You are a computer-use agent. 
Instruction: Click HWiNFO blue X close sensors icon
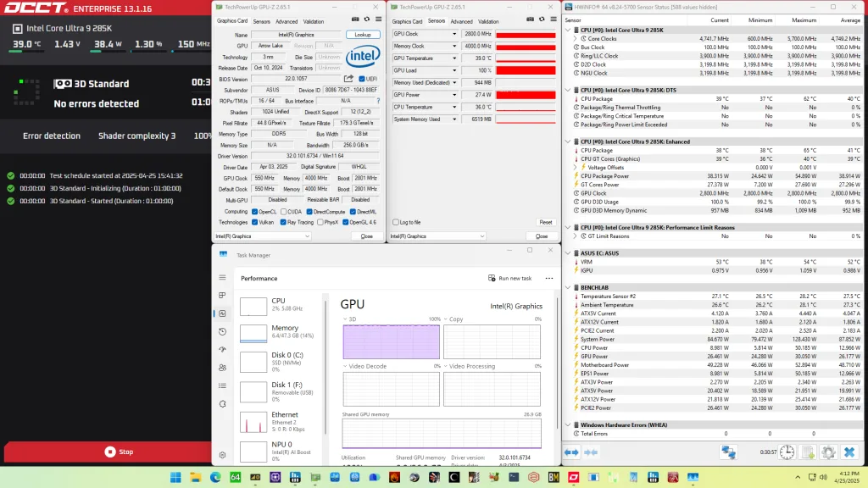[849, 452]
